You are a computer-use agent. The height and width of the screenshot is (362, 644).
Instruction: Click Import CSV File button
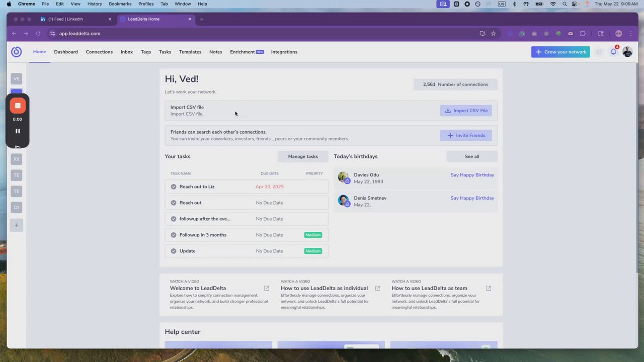pyautogui.click(x=466, y=111)
